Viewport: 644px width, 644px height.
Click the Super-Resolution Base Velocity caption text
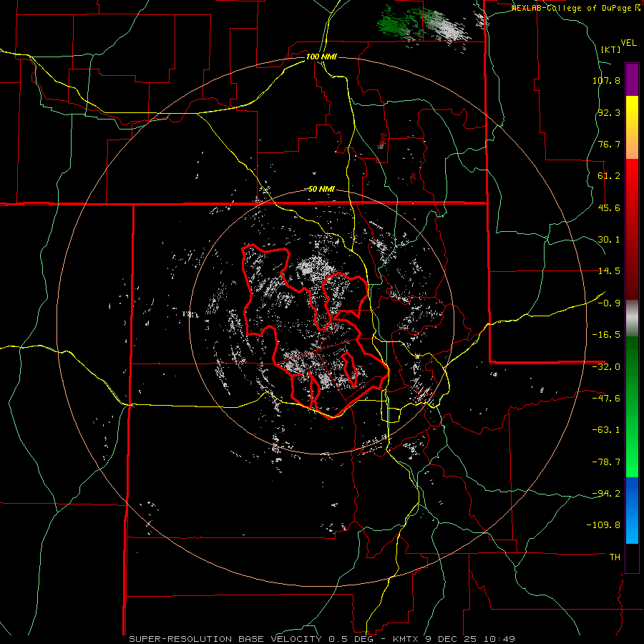(x=321, y=639)
